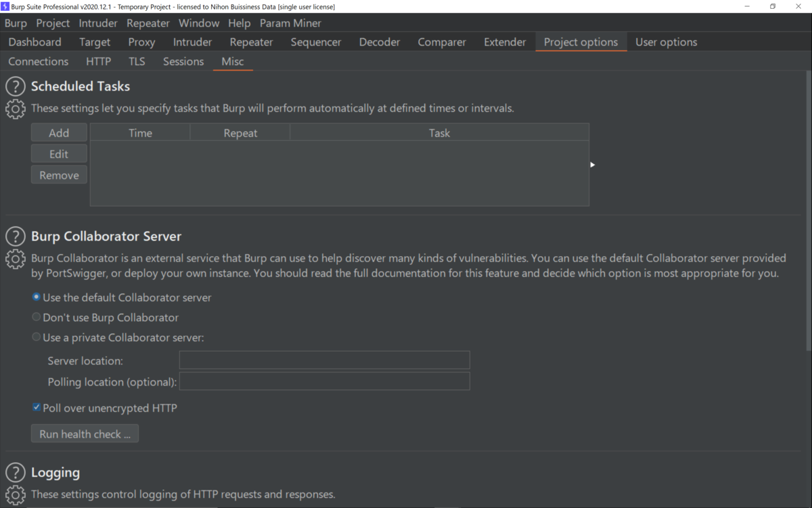Click Remove button for scheduled tasks

(59, 175)
